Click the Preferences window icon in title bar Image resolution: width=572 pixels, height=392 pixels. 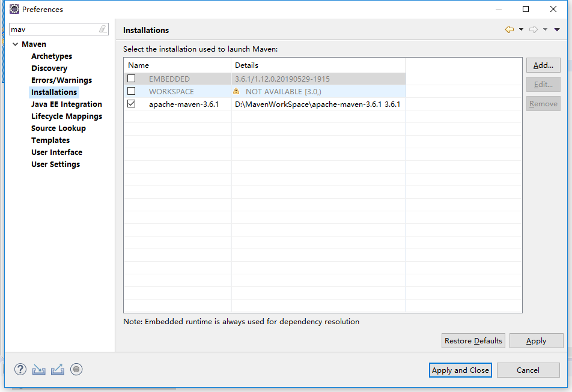14,9
